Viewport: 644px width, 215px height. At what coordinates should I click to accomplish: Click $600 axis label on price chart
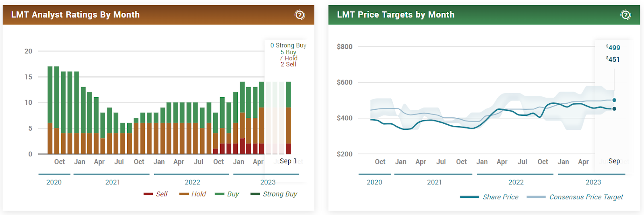345,82
